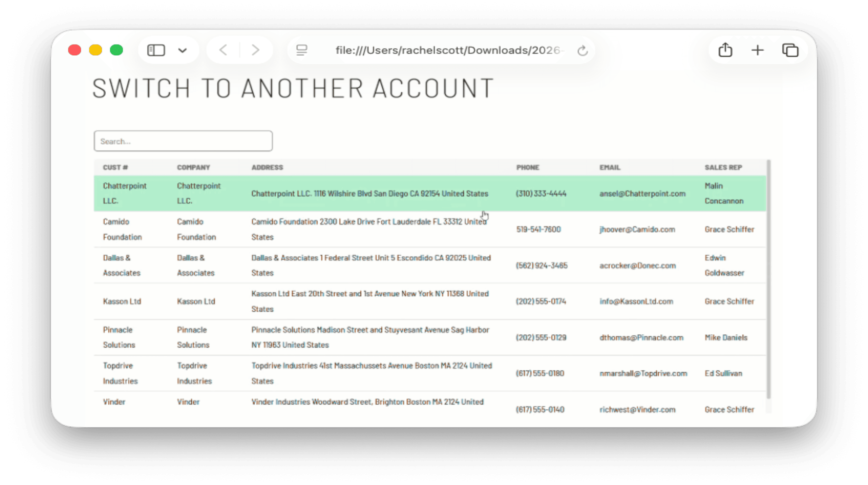Click the Vinder Industries Woodward Street address
The height and width of the screenshot is (485, 868).
[367, 402]
